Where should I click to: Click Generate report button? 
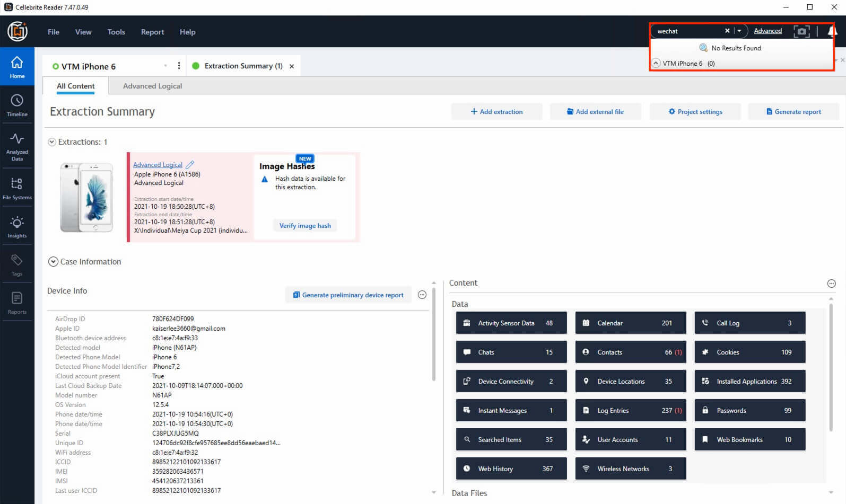point(793,111)
